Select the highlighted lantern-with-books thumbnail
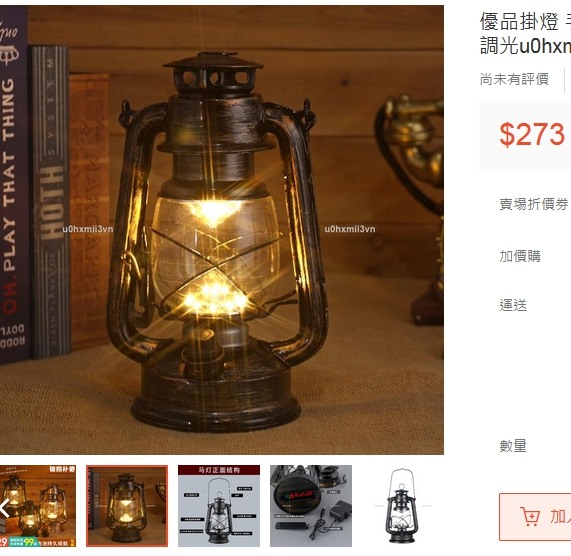The width and height of the screenshot is (571, 556). (x=127, y=506)
